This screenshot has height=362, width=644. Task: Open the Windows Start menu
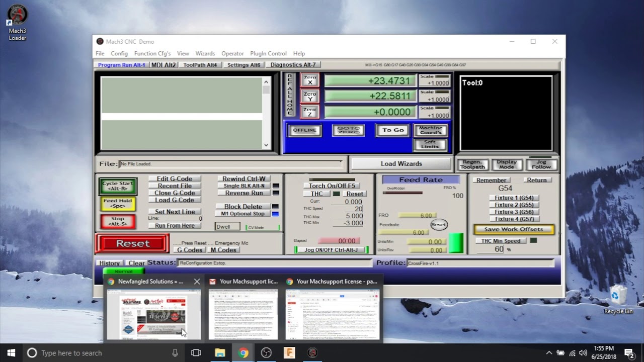[12, 353]
